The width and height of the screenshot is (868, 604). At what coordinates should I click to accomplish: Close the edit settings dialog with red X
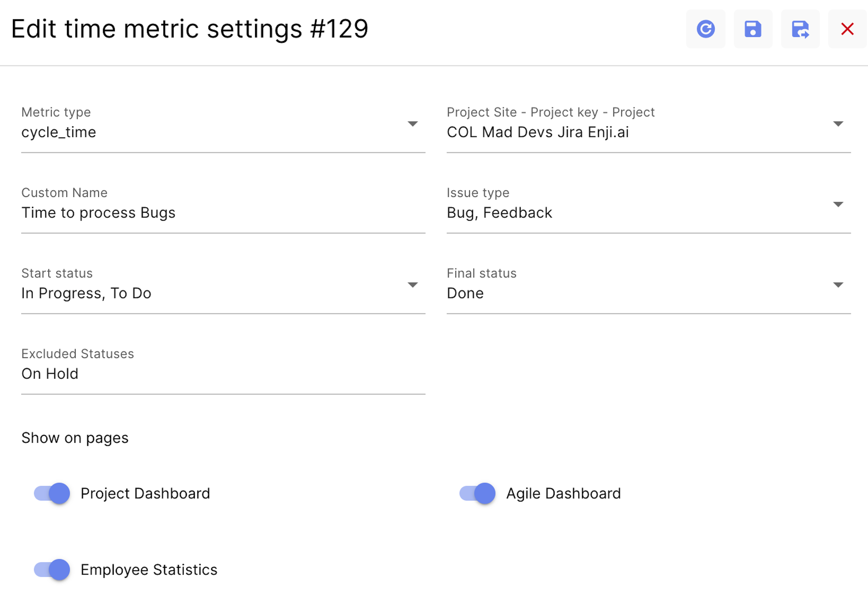click(x=847, y=29)
